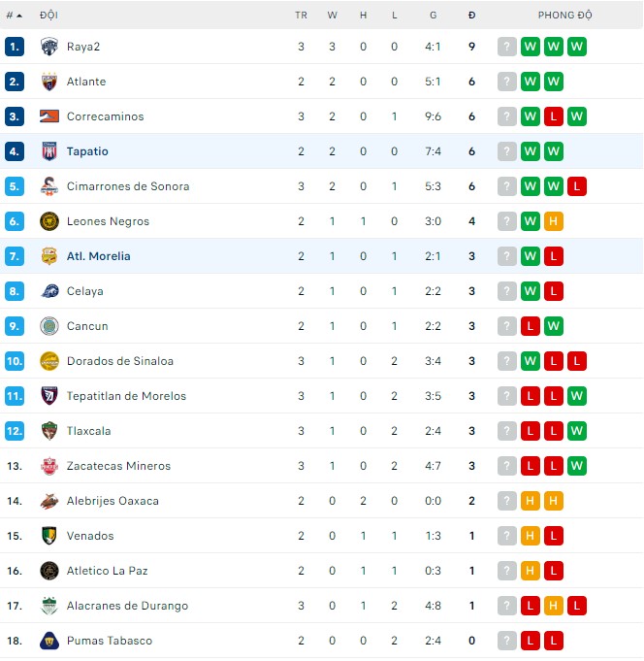This screenshot has width=644, height=661.
Task: Click the Leones Negros team badge
Action: 49,221
